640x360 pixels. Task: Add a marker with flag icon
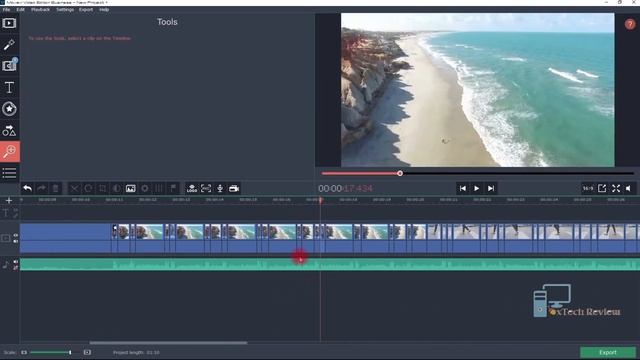point(173,188)
